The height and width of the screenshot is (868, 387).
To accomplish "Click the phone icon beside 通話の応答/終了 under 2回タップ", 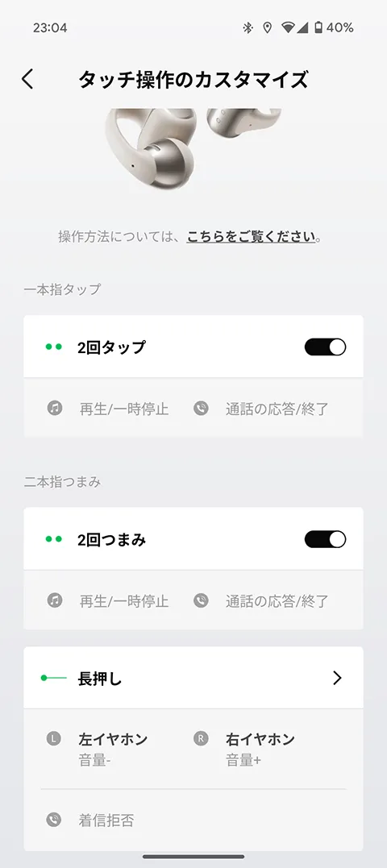I will click(201, 409).
